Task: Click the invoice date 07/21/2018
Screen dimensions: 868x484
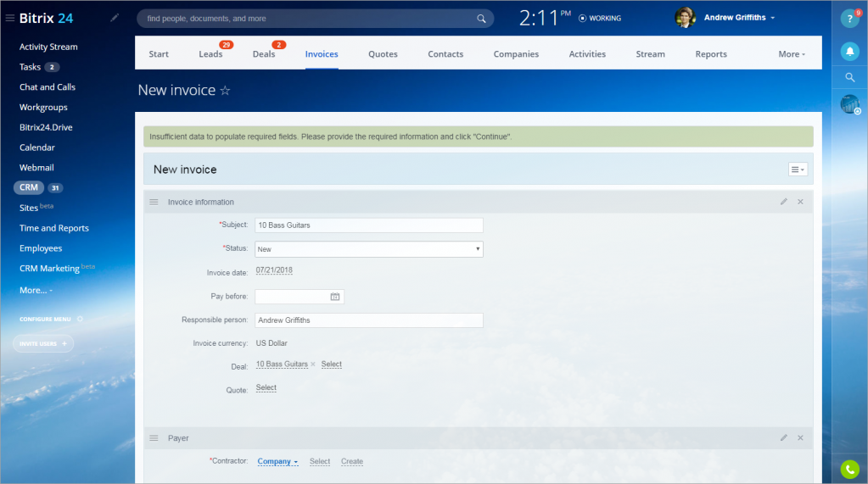Action: pos(274,270)
